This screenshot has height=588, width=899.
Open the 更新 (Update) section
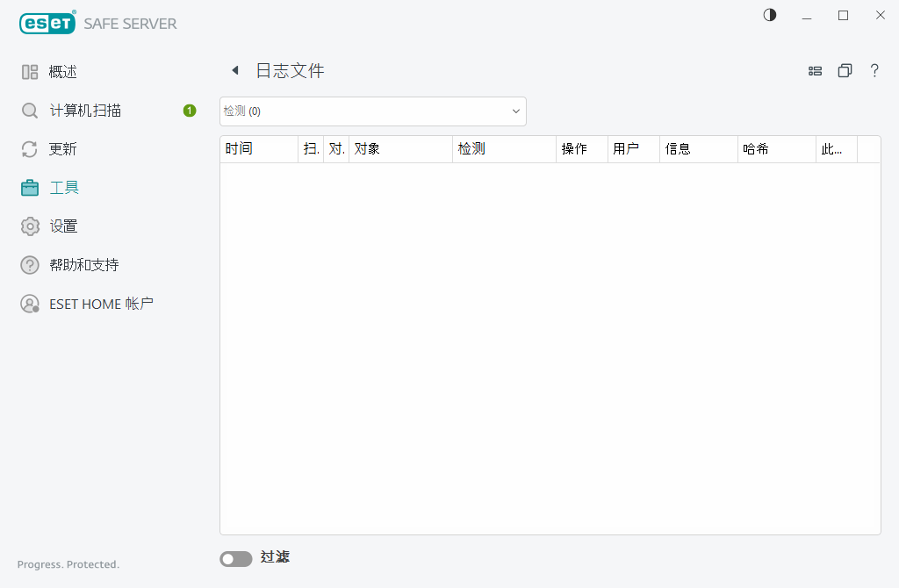click(61, 148)
